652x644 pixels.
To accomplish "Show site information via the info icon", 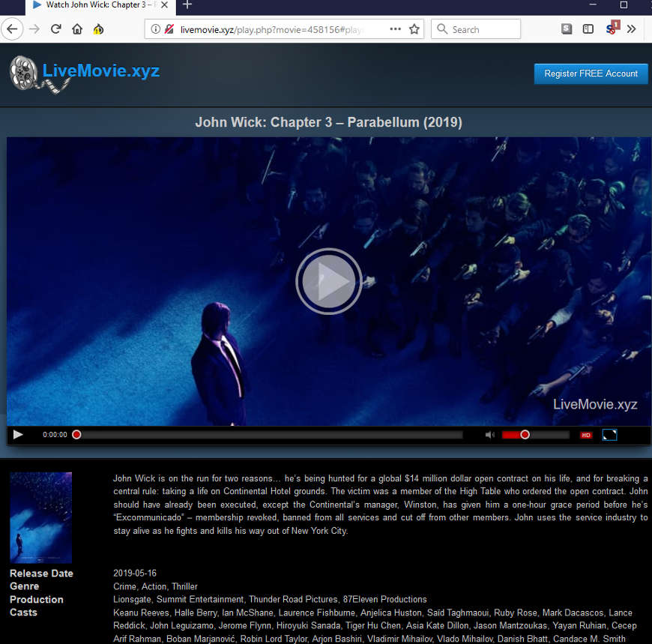I will (x=156, y=29).
